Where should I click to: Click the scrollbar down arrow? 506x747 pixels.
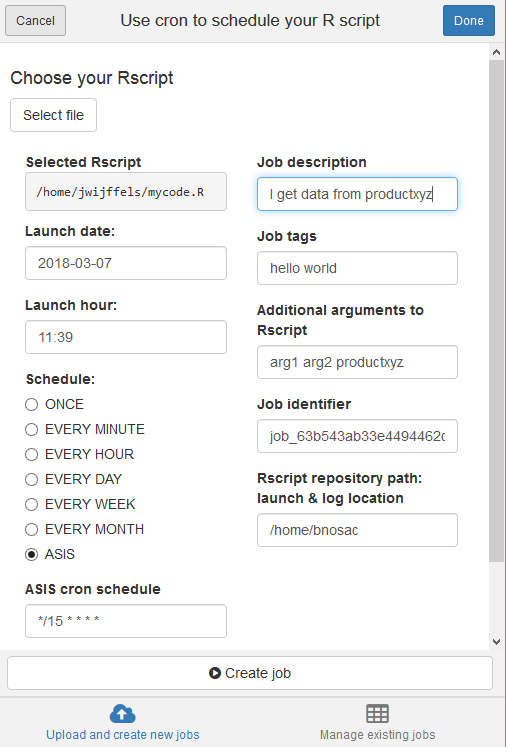point(496,642)
